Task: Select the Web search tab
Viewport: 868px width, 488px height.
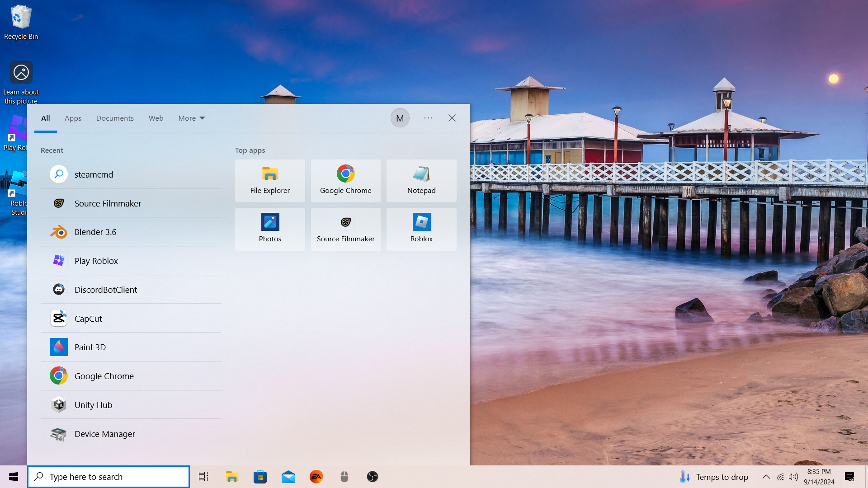Action: pos(156,118)
